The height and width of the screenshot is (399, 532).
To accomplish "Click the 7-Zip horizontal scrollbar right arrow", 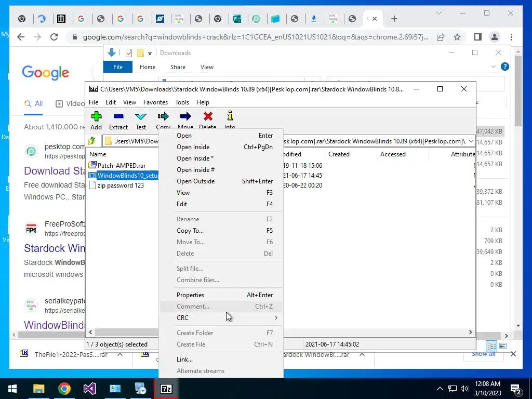I will (470, 332).
